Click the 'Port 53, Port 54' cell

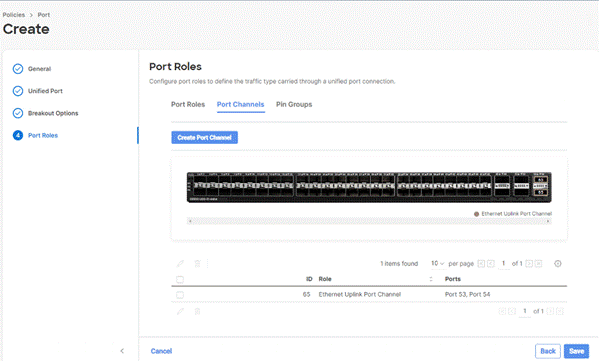pos(468,295)
